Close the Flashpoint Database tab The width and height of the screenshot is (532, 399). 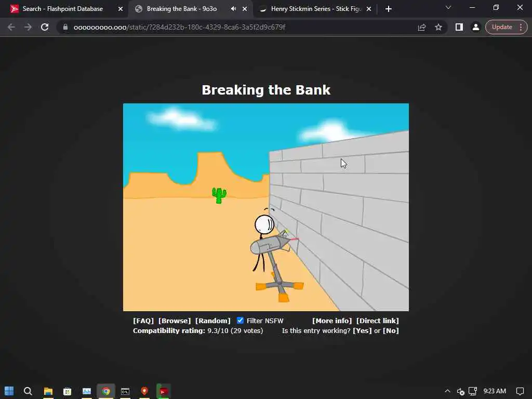[121, 9]
